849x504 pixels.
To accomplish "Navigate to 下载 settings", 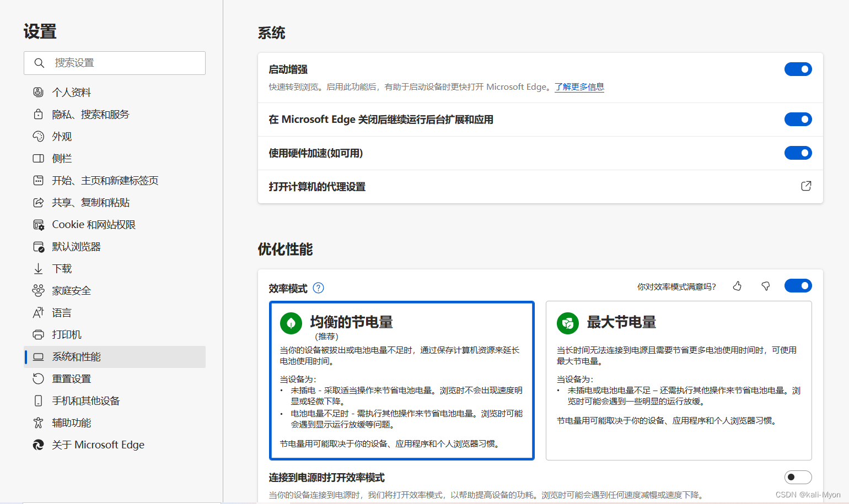I will tap(115, 268).
